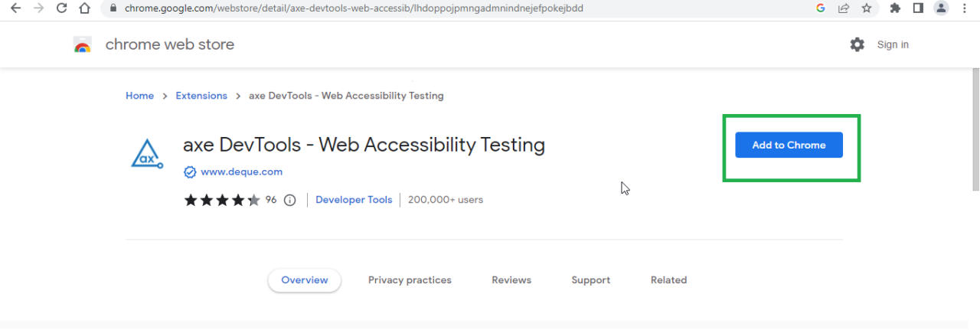This screenshot has width=980, height=330.
Task: Click the browser forward arrow
Action: coord(38,8)
